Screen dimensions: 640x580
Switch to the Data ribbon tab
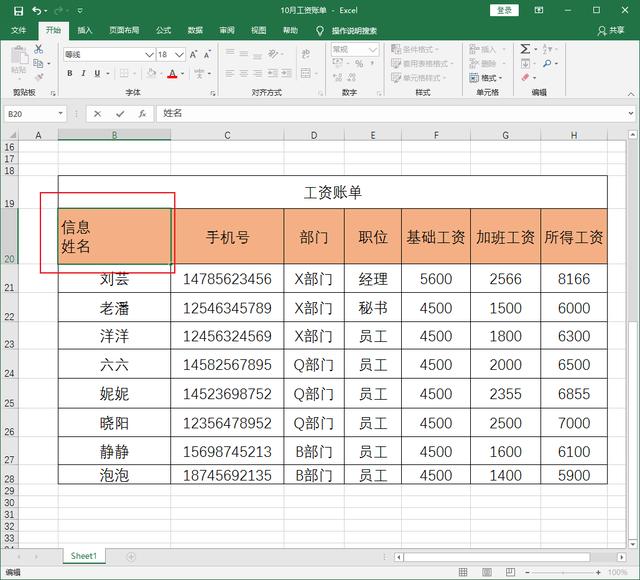pos(195,30)
